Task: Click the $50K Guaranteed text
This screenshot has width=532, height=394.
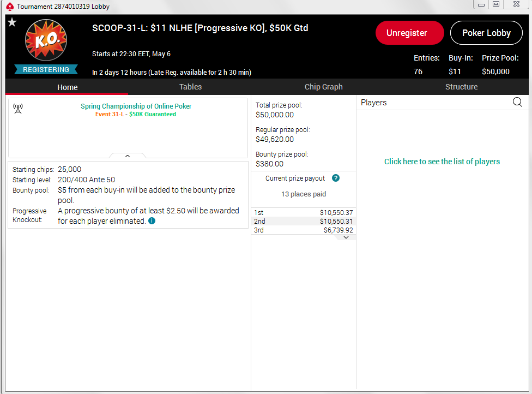Action: (x=153, y=114)
